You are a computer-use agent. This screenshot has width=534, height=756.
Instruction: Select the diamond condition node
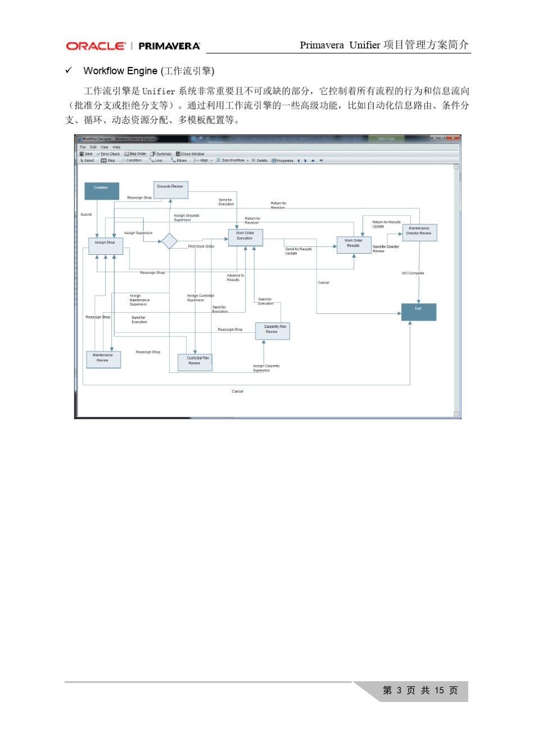169,241
